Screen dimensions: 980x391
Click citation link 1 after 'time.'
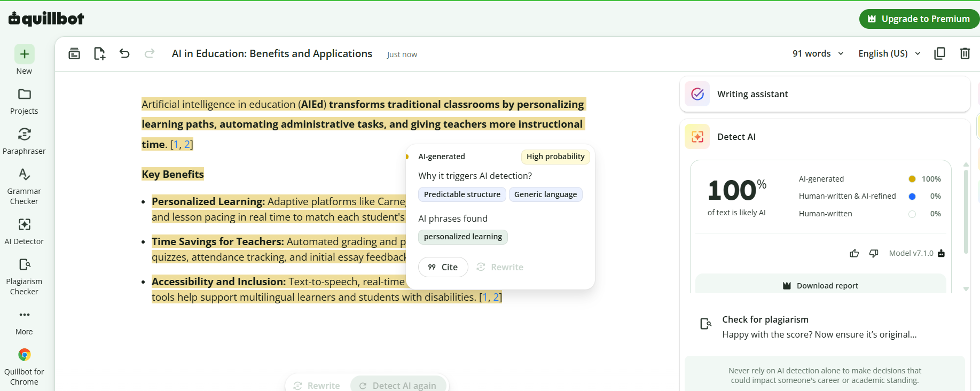click(176, 144)
